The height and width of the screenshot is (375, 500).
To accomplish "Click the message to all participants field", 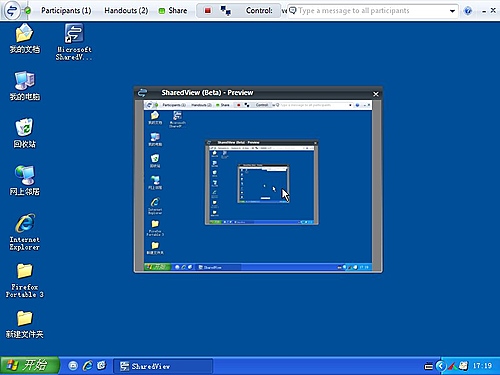I will [368, 11].
